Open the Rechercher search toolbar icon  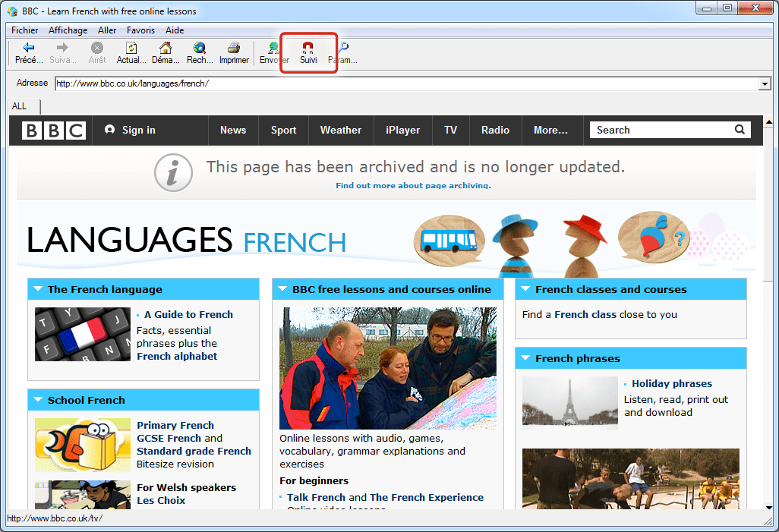point(200,49)
